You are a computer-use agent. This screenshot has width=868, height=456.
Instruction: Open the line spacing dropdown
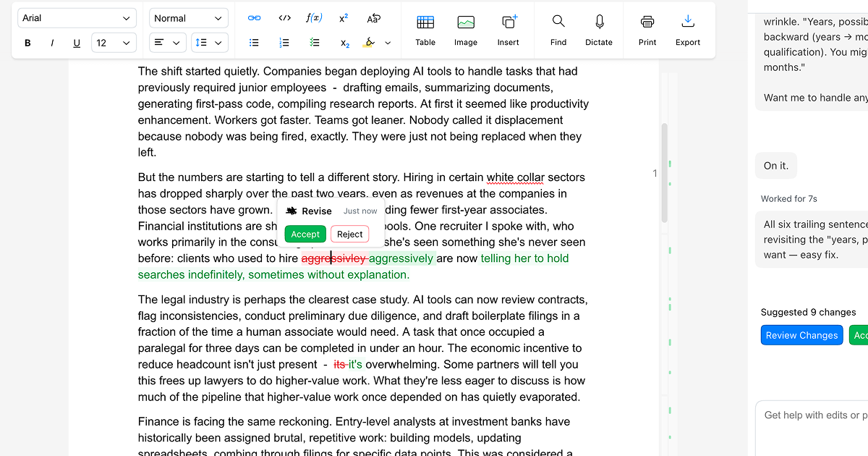[210, 43]
